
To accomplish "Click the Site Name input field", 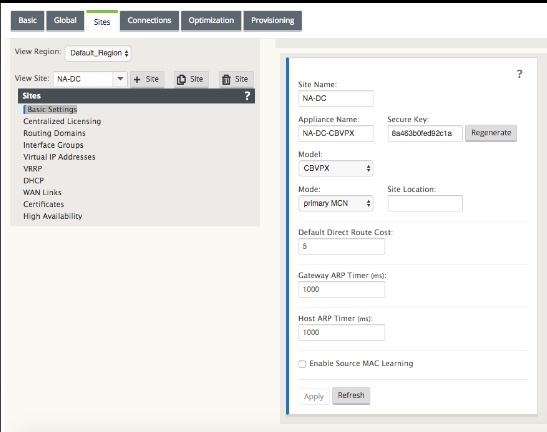I will click(x=336, y=98).
